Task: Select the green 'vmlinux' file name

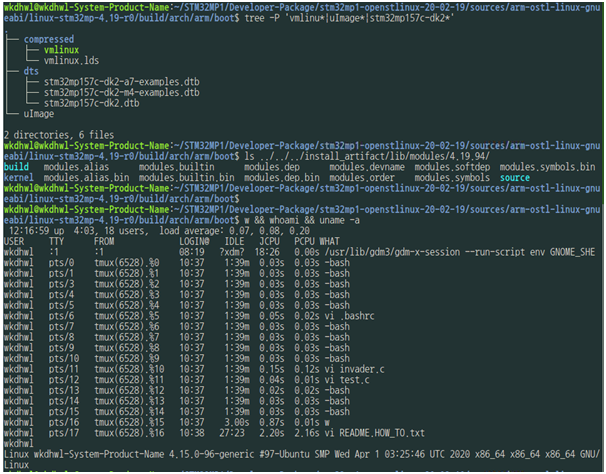Action: 61,50
